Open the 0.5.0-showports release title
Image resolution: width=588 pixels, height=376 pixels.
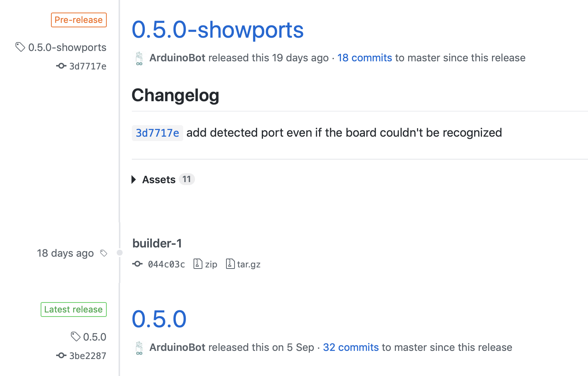coord(218,30)
